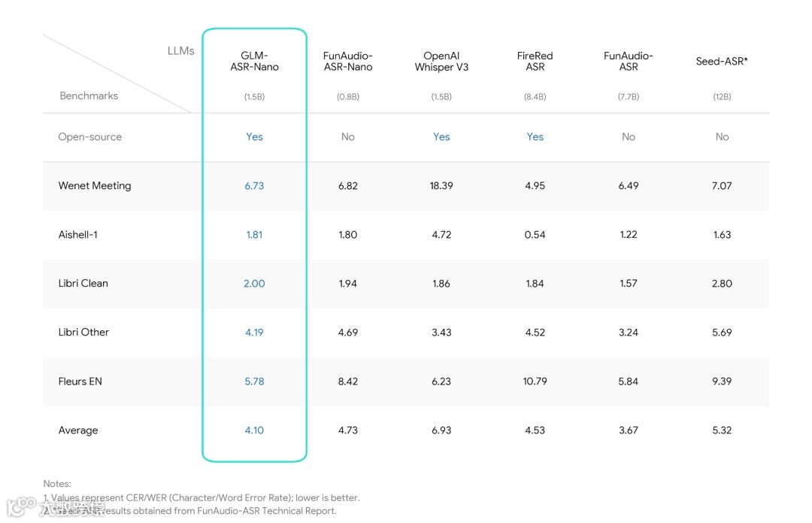
Task: Select the GLM-ASR-Nano column header
Action: (x=254, y=61)
